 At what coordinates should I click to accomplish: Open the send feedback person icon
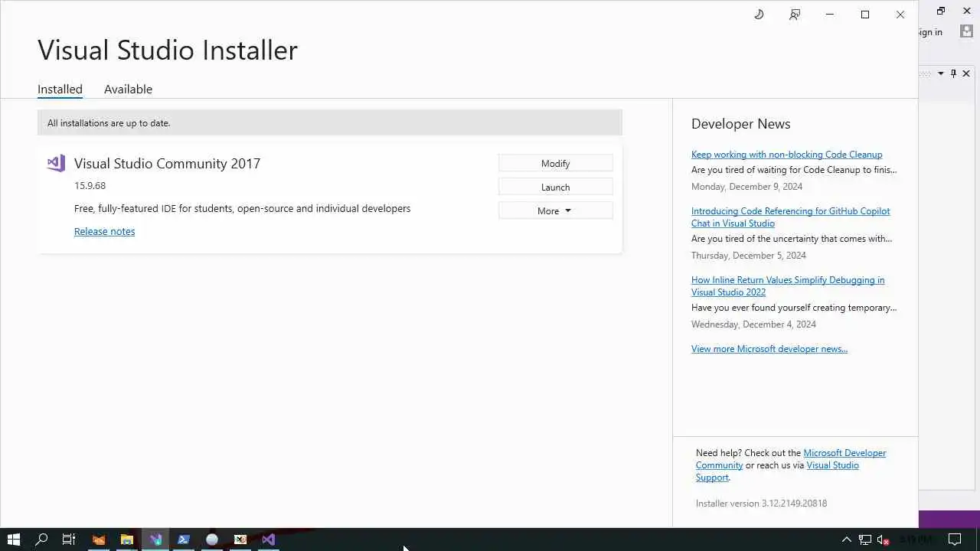point(795,15)
